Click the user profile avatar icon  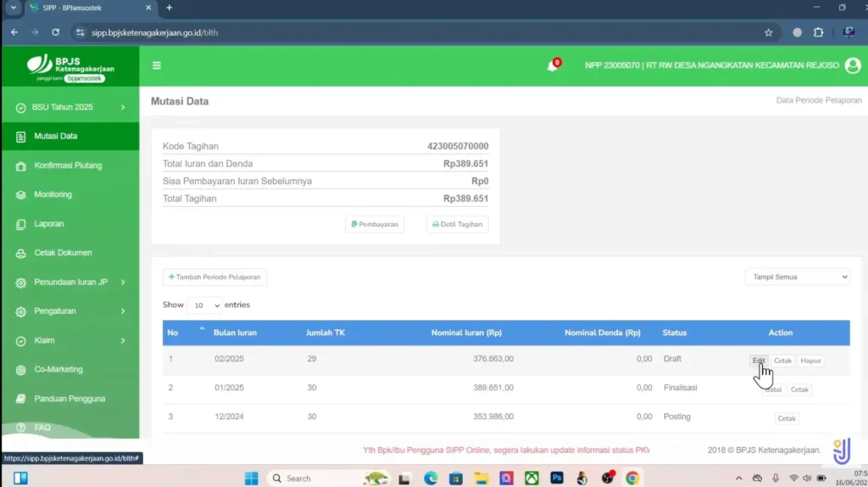click(x=852, y=65)
